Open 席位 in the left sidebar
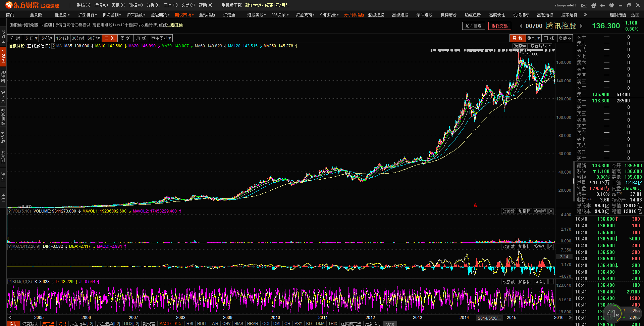 coord(3,197)
